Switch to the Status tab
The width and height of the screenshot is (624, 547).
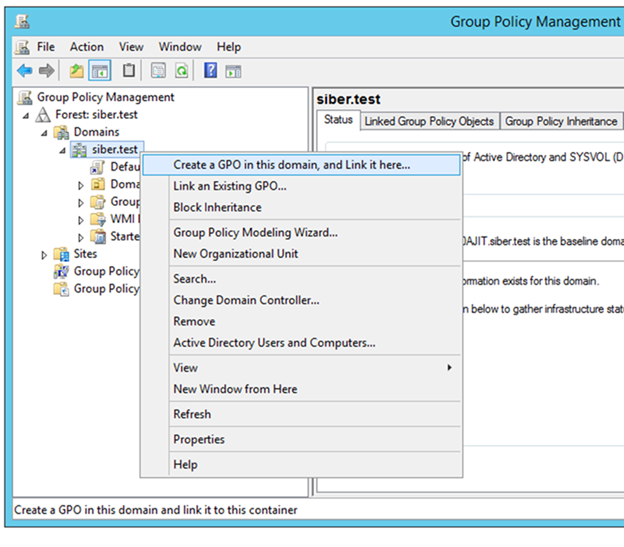coord(338,120)
